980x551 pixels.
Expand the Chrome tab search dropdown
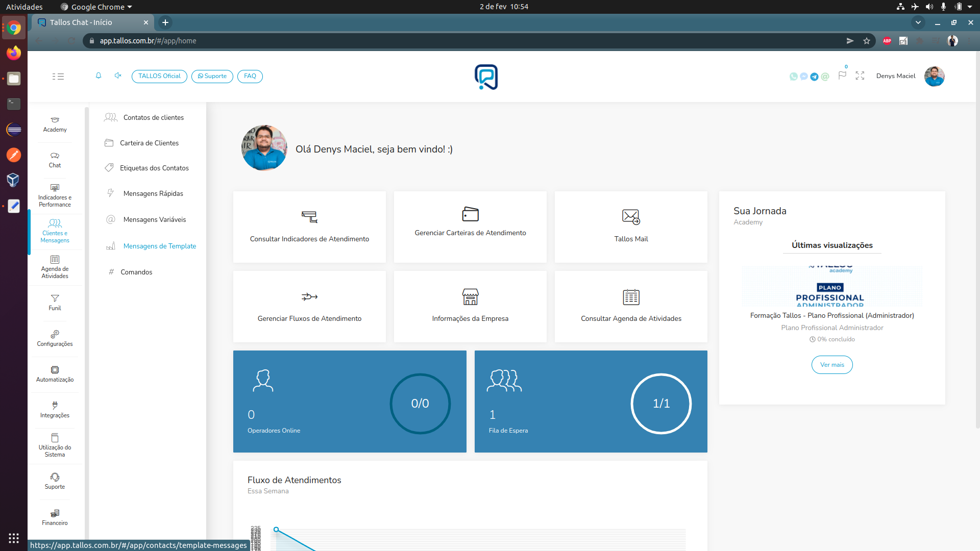point(918,22)
